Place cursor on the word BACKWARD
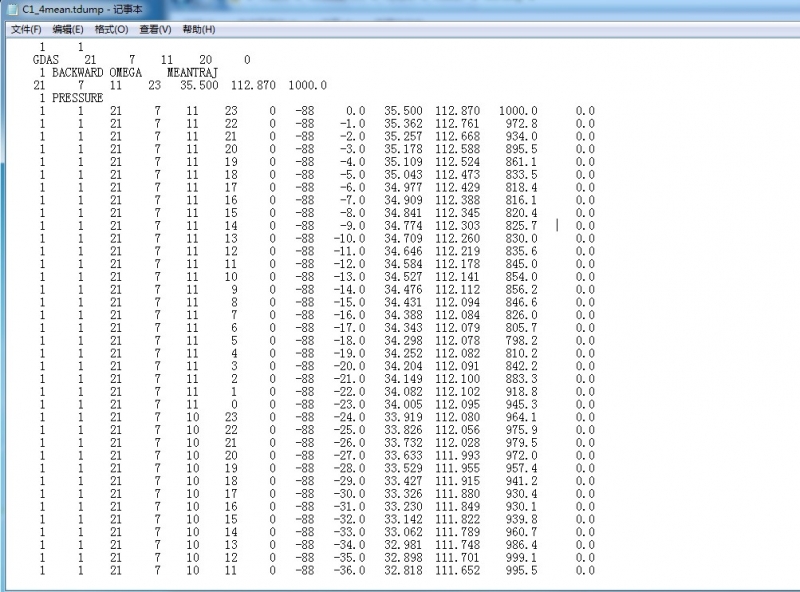Screen dimensions: 800x592 click(76, 73)
